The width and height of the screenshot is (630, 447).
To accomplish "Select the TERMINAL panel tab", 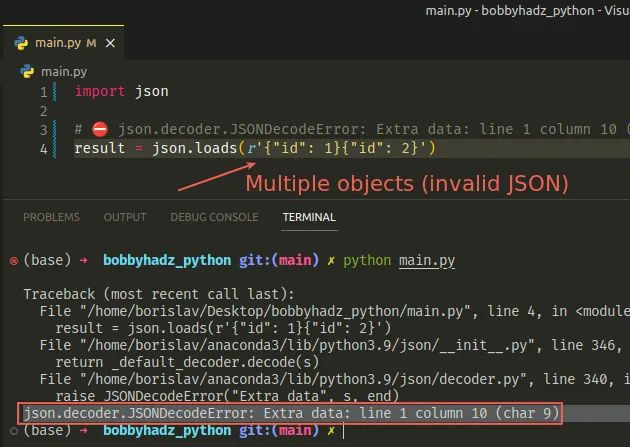I will [309, 217].
